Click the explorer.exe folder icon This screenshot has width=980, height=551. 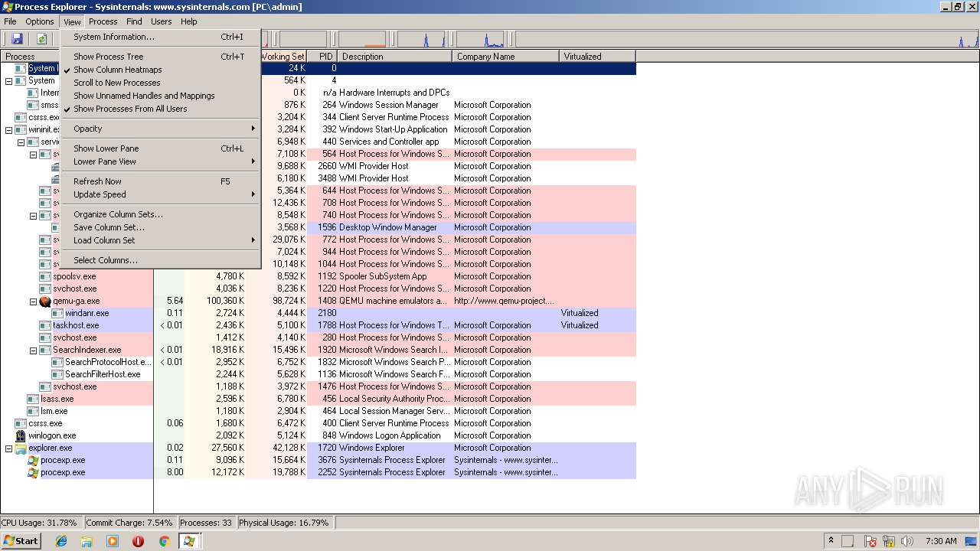21,448
